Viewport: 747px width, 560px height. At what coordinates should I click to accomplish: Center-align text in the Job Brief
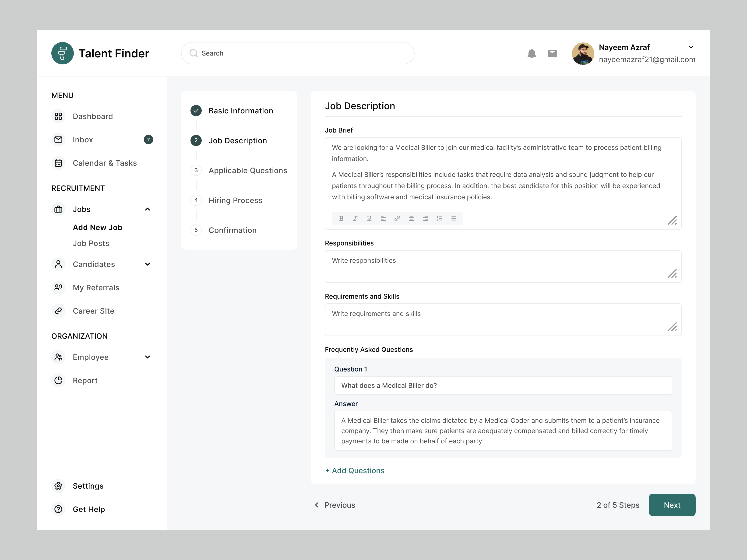[411, 218]
